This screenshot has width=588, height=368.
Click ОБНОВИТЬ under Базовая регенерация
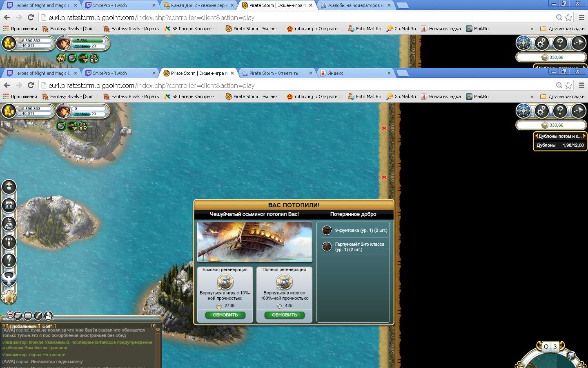tap(225, 315)
